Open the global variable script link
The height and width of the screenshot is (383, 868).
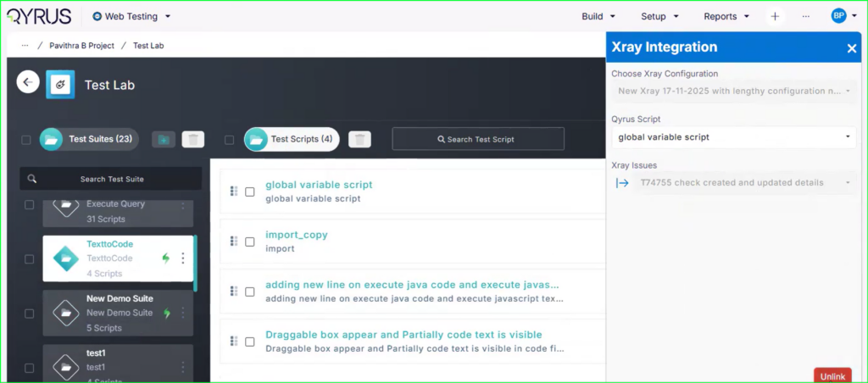point(319,185)
